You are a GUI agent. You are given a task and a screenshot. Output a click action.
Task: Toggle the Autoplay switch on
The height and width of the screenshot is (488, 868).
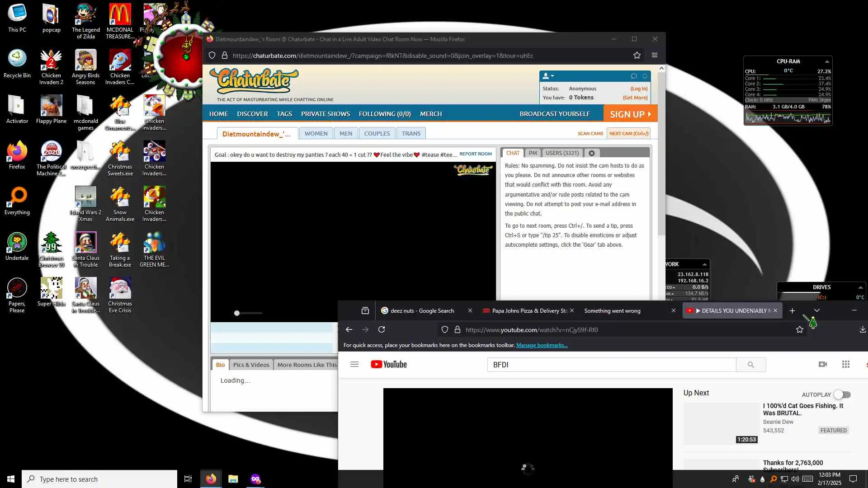(842, 394)
